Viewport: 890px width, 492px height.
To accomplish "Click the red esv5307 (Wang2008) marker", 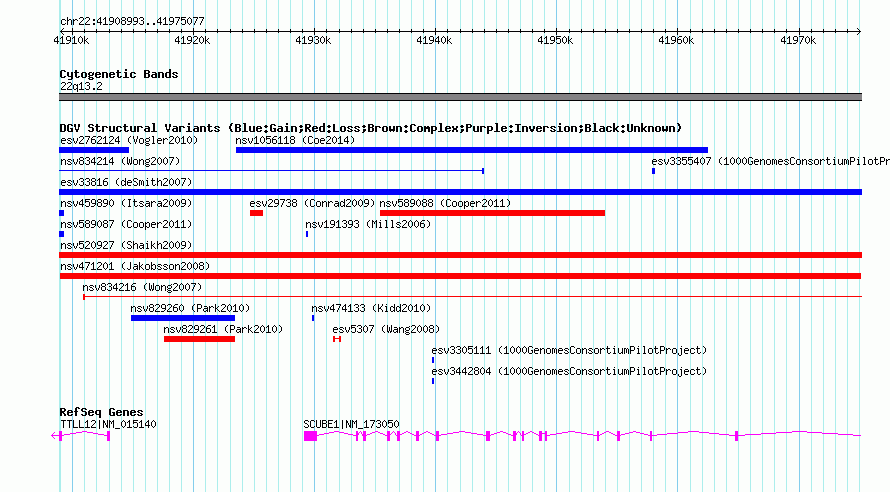I will [337, 339].
